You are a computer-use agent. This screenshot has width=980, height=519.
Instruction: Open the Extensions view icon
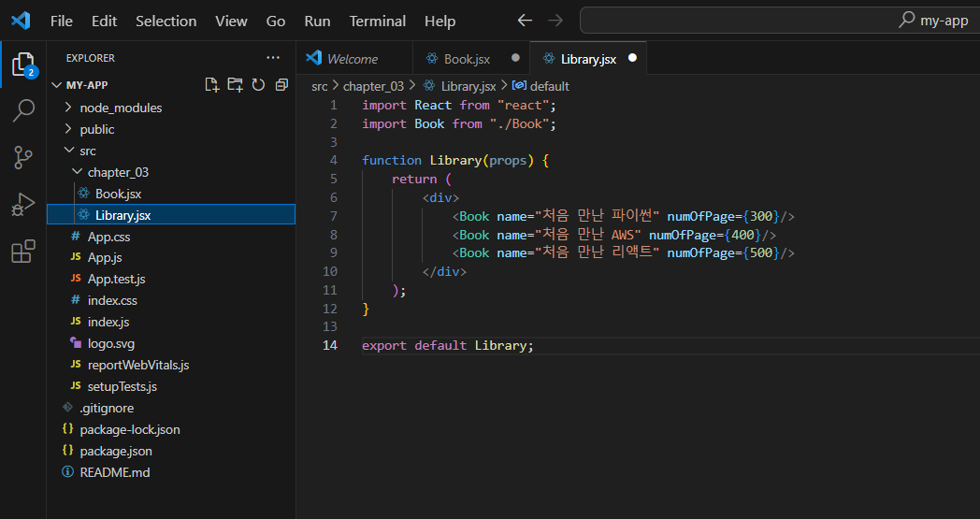click(22, 252)
